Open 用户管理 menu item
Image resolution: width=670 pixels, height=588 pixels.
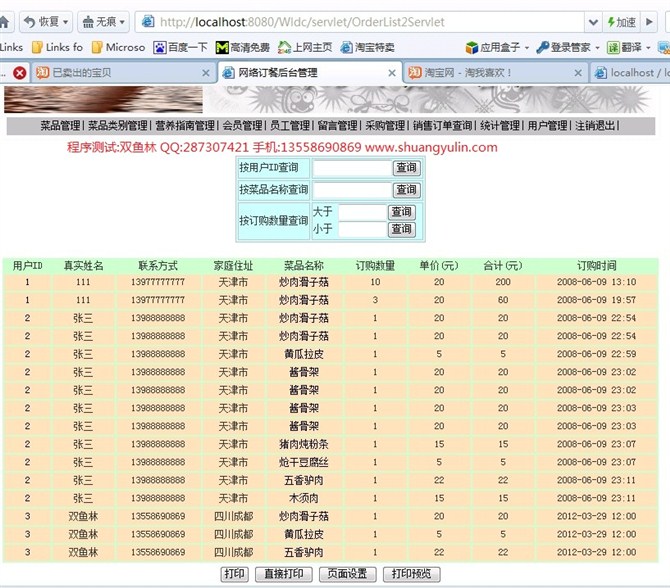(547, 126)
